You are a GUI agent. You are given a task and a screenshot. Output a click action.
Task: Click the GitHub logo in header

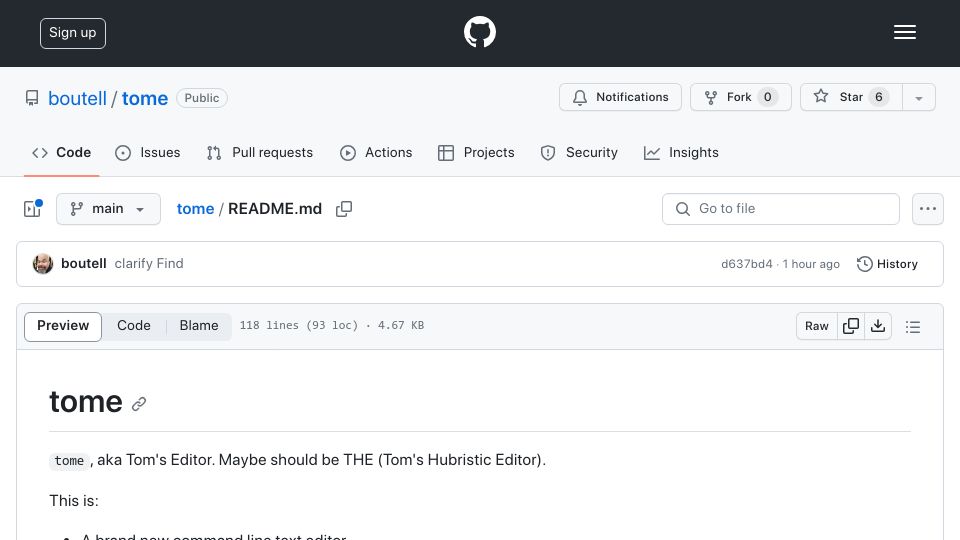tap(479, 32)
